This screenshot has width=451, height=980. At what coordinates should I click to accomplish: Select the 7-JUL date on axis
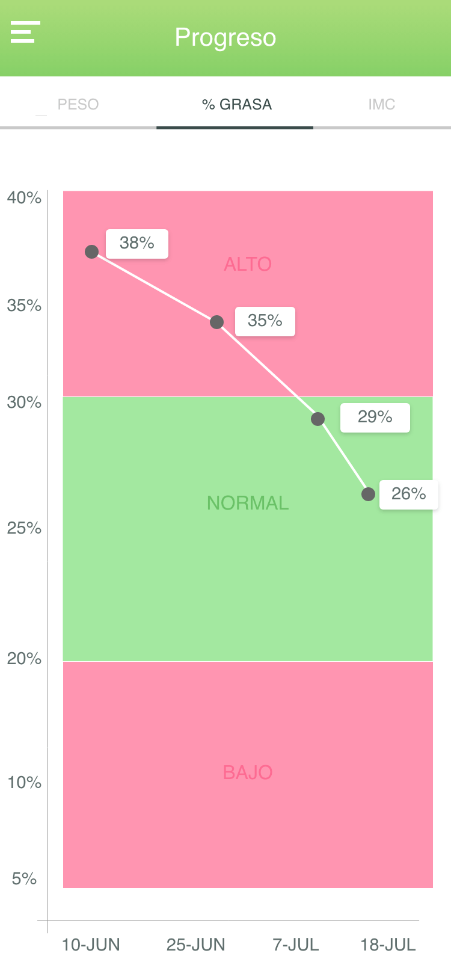coord(296,945)
